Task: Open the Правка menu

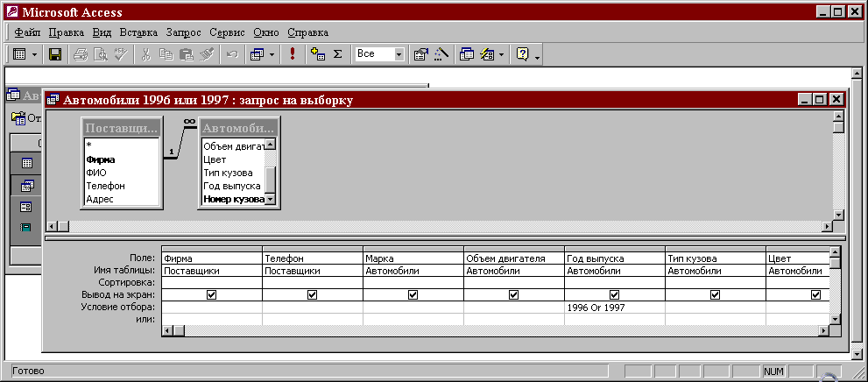Action: click(67, 32)
